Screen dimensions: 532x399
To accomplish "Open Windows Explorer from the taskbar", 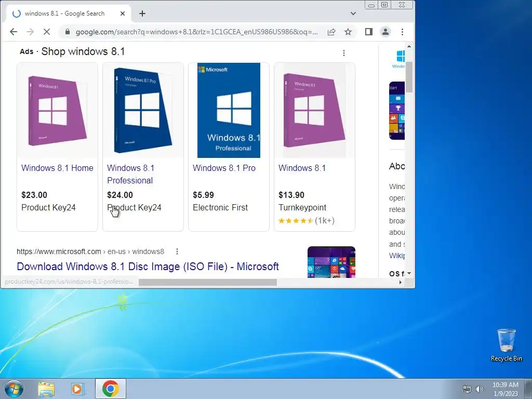I will coord(46,389).
